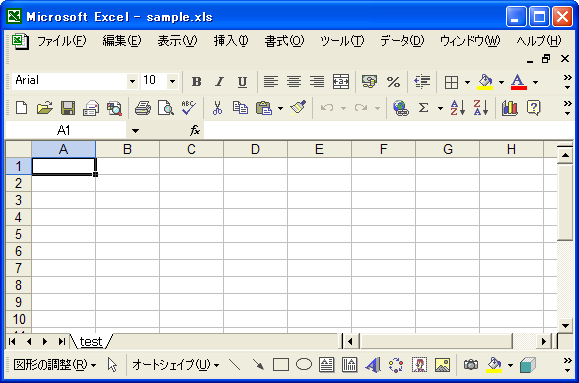Insert clip art from the drawing toolbar
The height and width of the screenshot is (383, 579).
coord(419,365)
